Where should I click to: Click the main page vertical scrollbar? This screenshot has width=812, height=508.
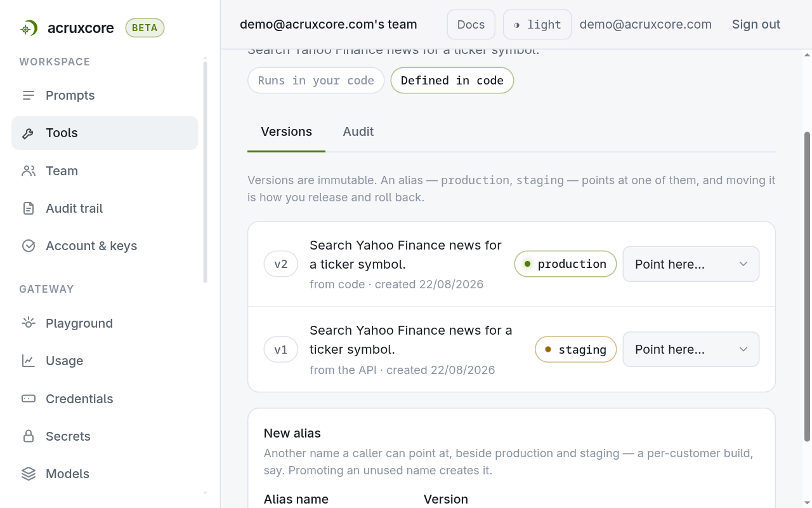pyautogui.click(x=807, y=286)
